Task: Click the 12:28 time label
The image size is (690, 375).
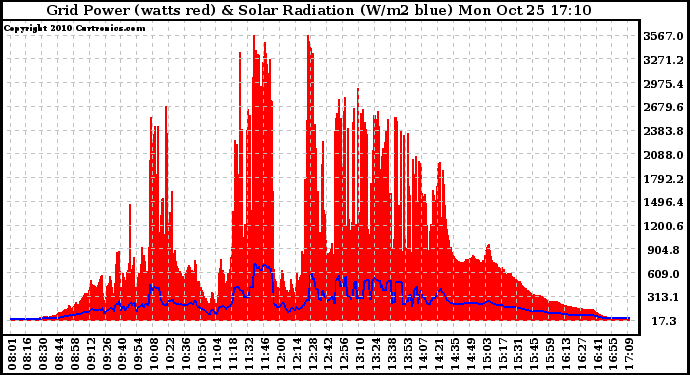Action: click(312, 353)
